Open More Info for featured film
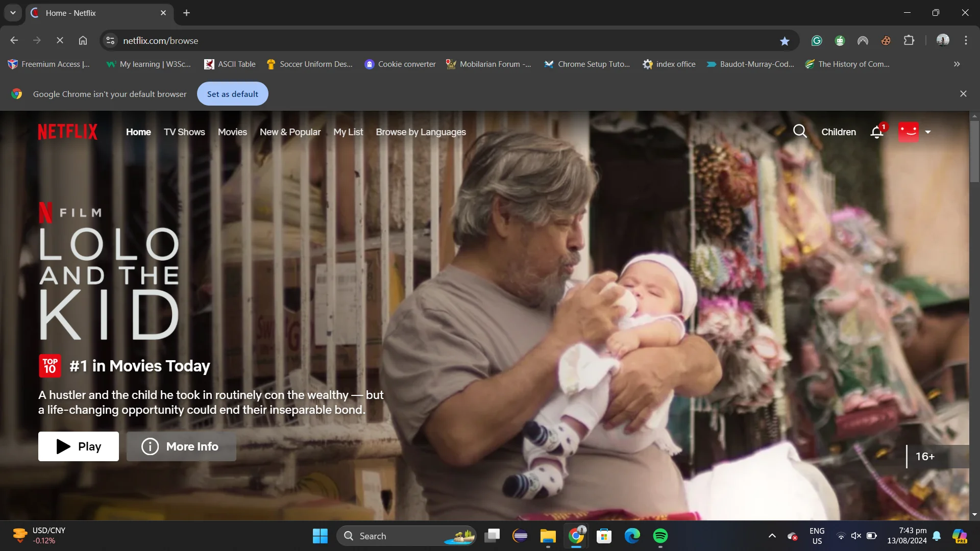The image size is (980, 551). (x=181, y=446)
